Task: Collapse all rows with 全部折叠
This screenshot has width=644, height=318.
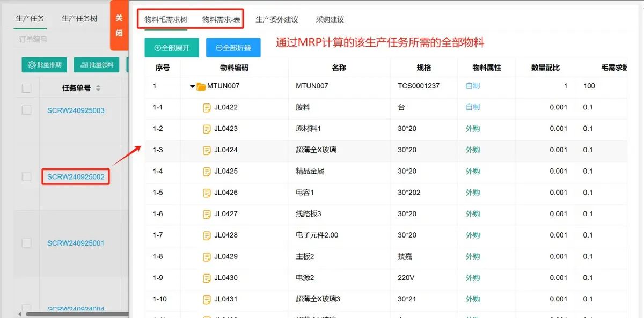Action: pyautogui.click(x=233, y=48)
